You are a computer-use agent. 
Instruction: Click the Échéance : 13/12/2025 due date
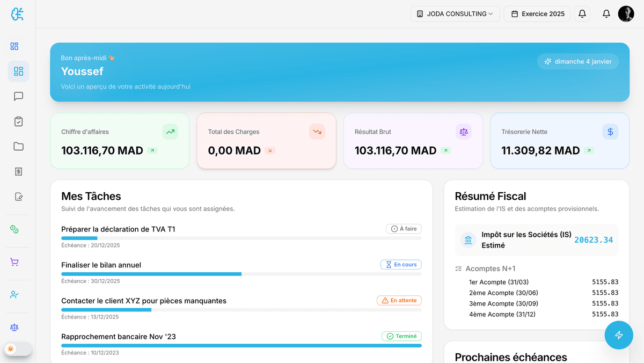[x=91, y=317]
